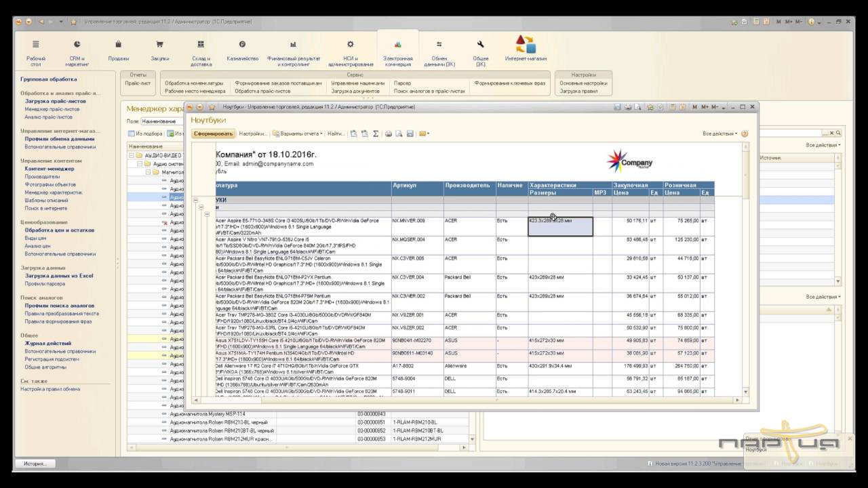Screen dimensions: 868x488
Task: Click the expand all groups icon in report toolbar
Action: 354,134
